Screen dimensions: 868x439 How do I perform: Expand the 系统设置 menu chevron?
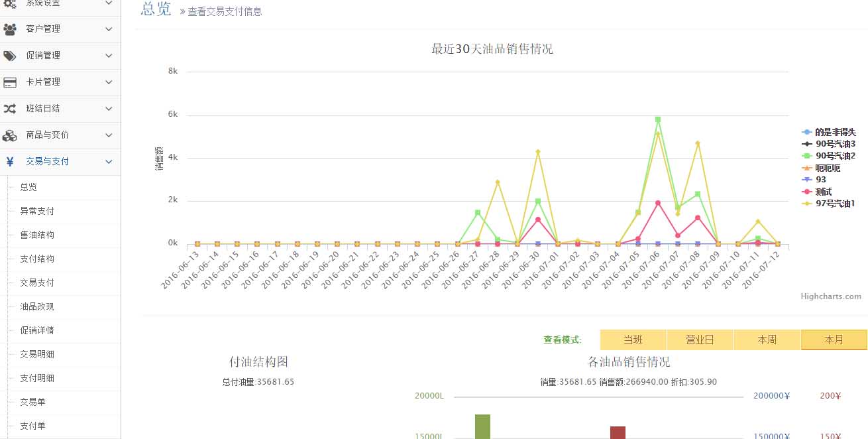[x=109, y=3]
